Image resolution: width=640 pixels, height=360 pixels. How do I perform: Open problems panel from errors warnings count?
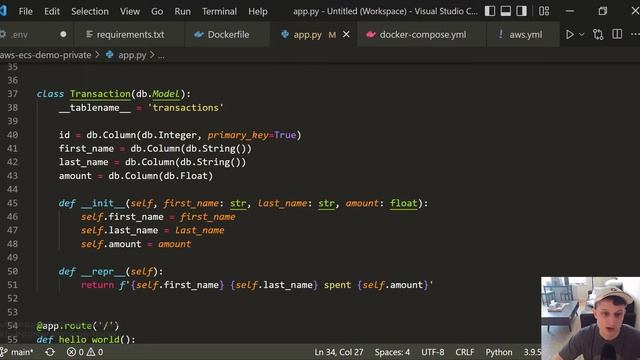pyautogui.click(x=85, y=352)
